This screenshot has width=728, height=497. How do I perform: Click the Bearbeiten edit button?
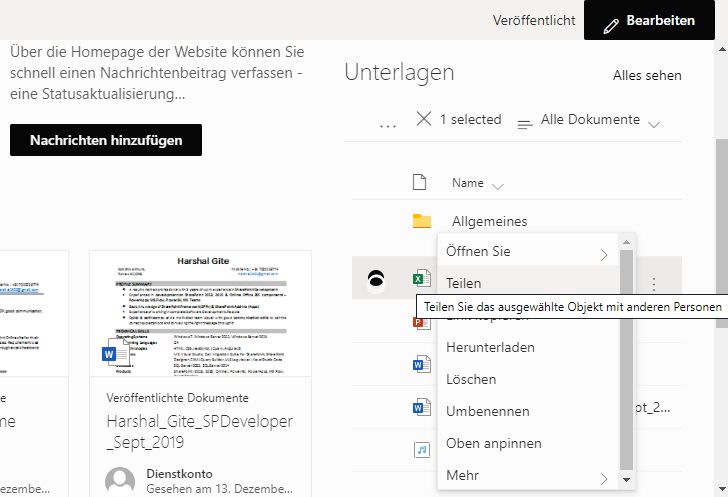[x=649, y=20]
